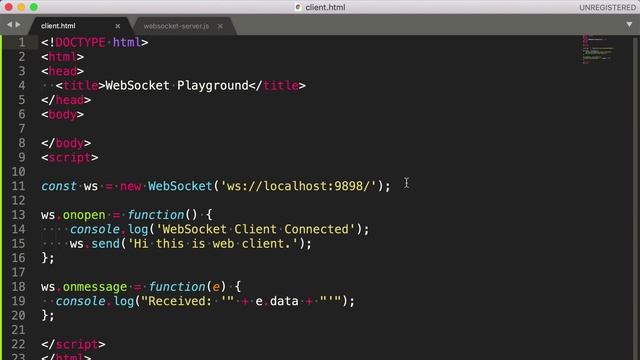Click the DOCTYPE keyword on line 1
640x360 pixels.
(x=80, y=42)
